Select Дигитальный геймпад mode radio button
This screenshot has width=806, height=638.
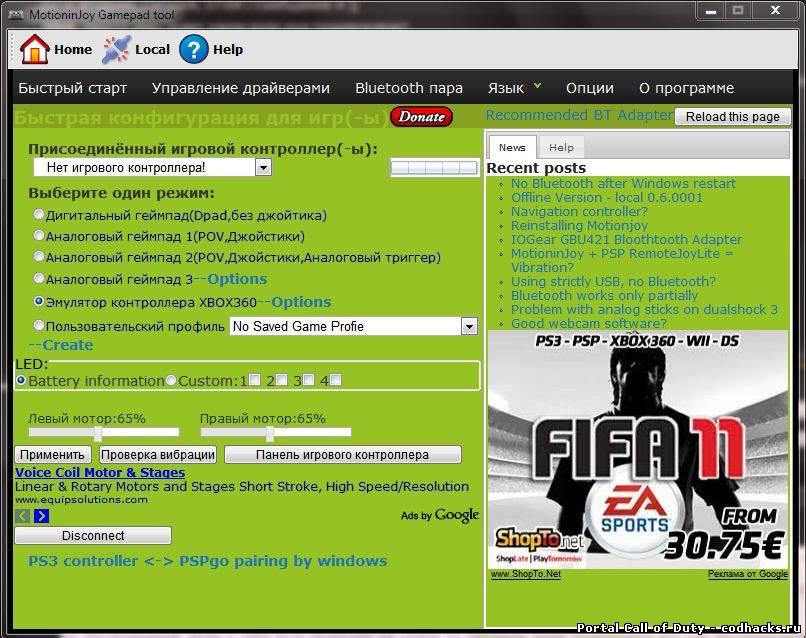click(x=39, y=214)
